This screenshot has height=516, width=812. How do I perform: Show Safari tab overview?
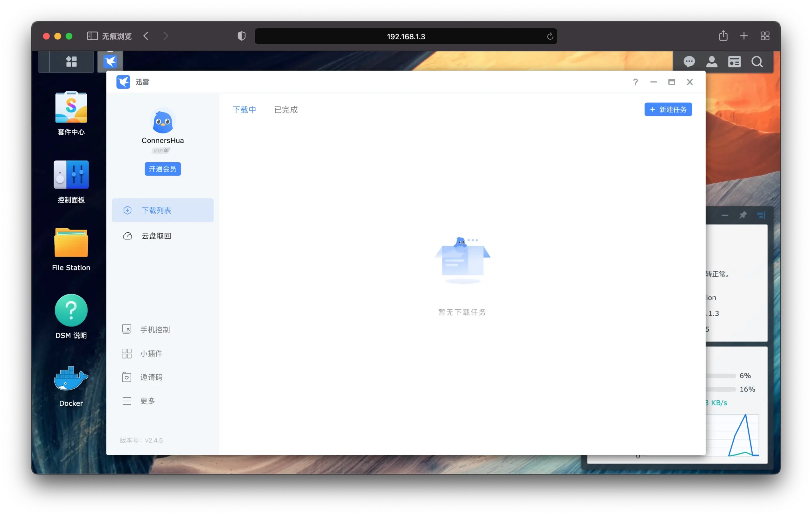pos(765,36)
